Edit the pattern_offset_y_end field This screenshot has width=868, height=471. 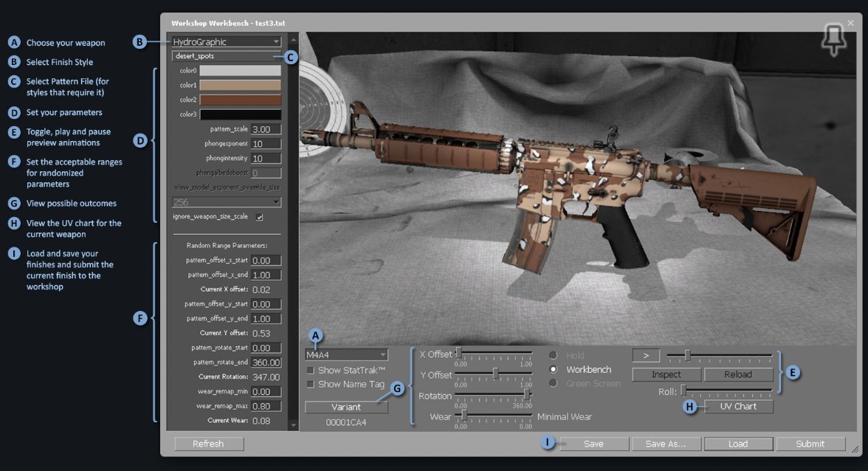click(266, 318)
